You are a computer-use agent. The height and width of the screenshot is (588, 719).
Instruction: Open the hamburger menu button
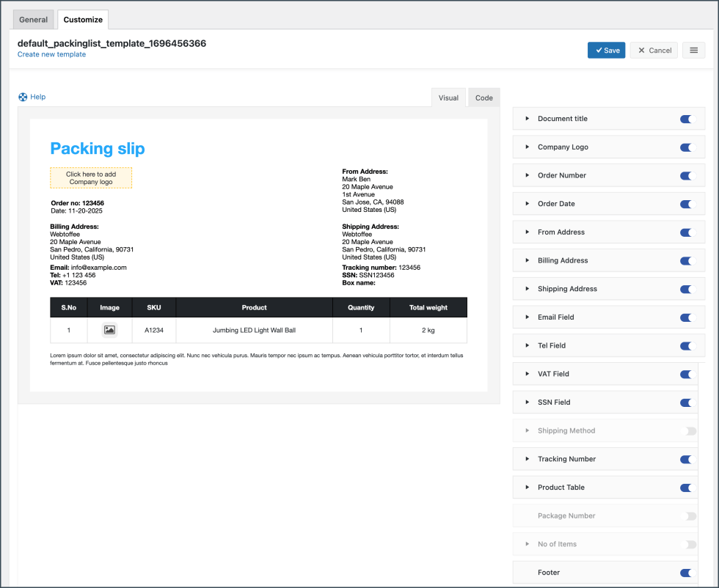coord(693,51)
